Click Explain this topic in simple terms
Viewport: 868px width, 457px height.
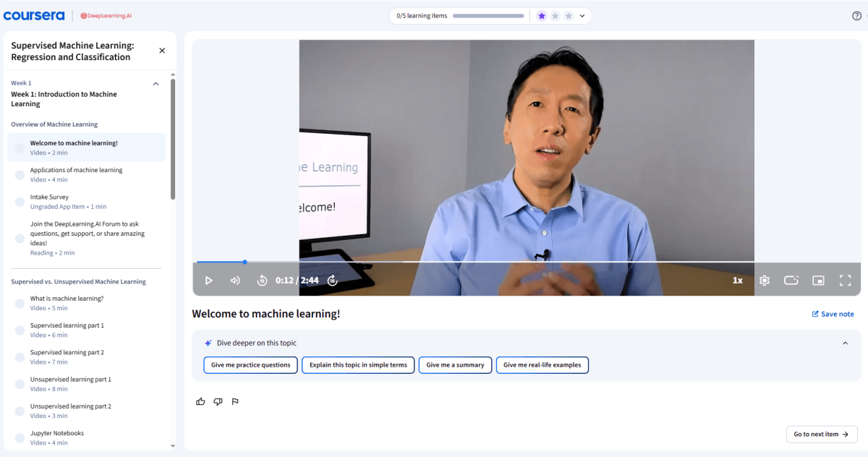pos(359,365)
